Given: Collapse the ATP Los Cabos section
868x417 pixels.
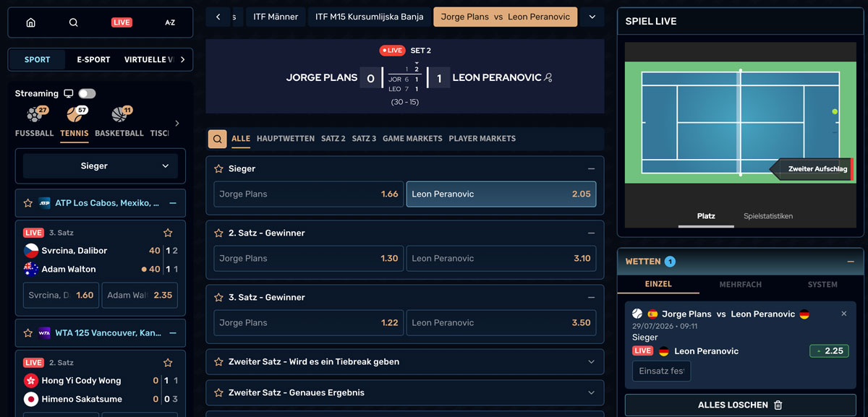Looking at the screenshot, I should [173, 203].
